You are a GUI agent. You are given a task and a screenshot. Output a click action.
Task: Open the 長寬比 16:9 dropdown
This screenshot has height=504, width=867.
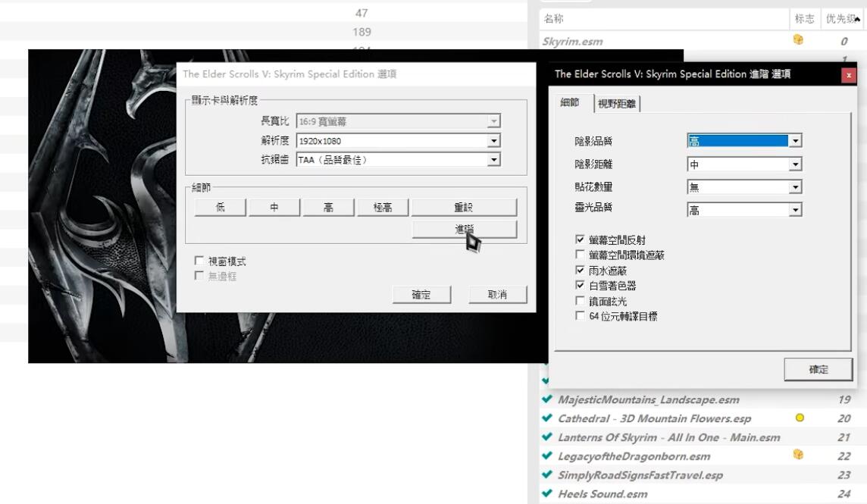[494, 121]
